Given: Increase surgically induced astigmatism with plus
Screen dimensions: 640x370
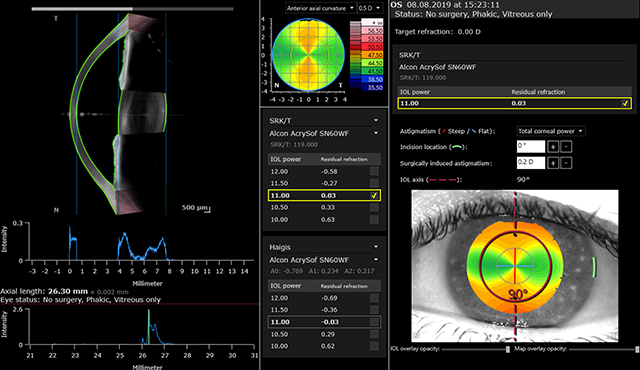Looking at the screenshot, I should 553,163.
